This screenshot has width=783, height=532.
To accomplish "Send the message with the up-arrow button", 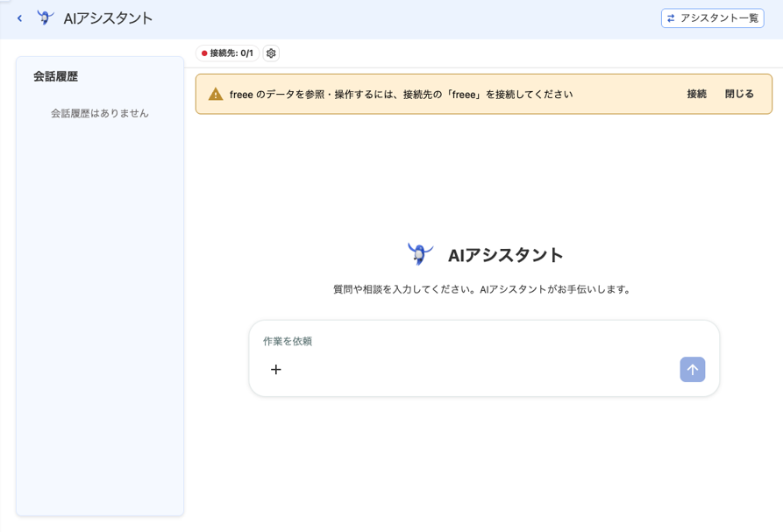I will pos(692,369).
